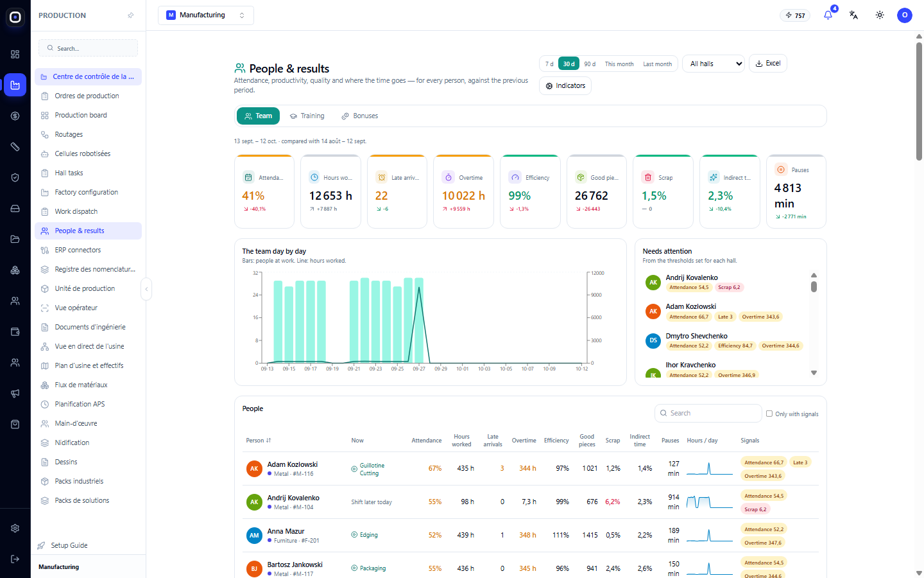Sort the table by Person column

tap(259, 441)
